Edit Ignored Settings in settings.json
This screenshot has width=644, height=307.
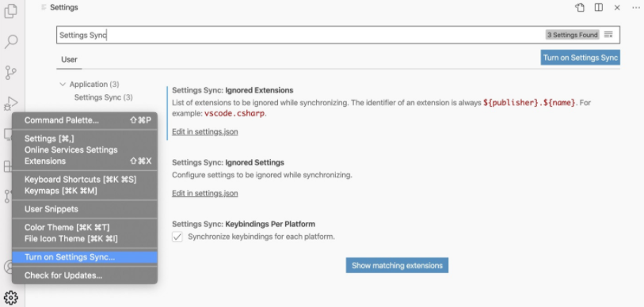204,193
